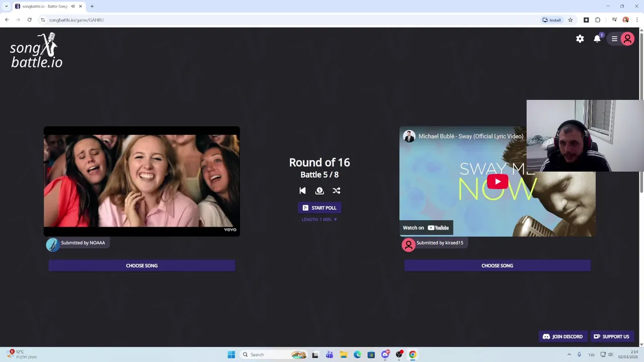
Task: Click the taskbar Search box
Action: click(274, 354)
